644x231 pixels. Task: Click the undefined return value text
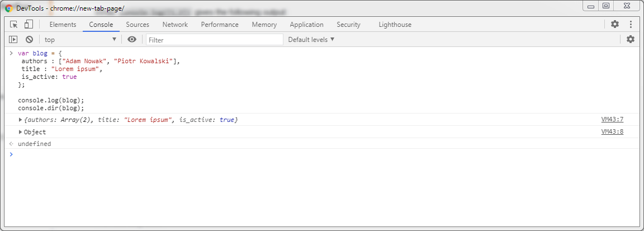[35, 144]
